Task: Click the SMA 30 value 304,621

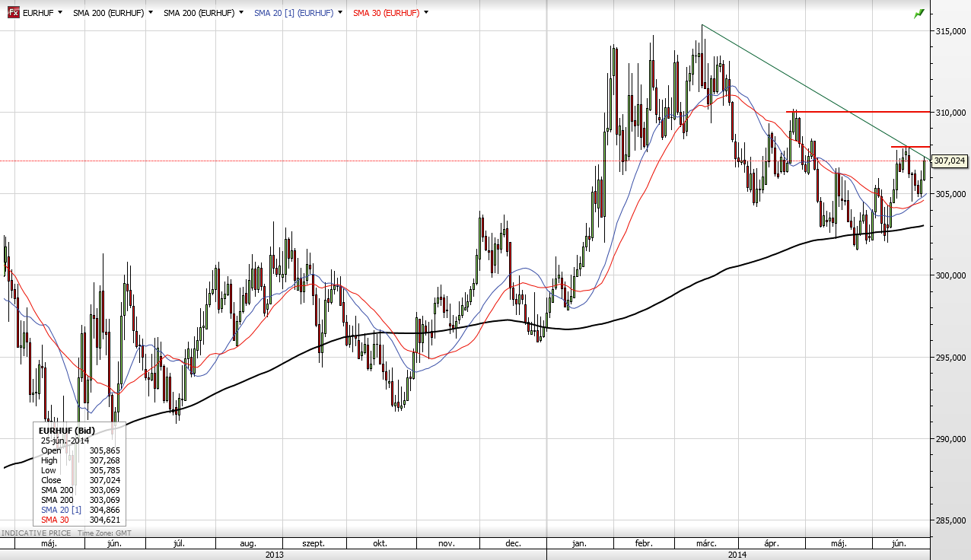Action: pyautogui.click(x=104, y=520)
